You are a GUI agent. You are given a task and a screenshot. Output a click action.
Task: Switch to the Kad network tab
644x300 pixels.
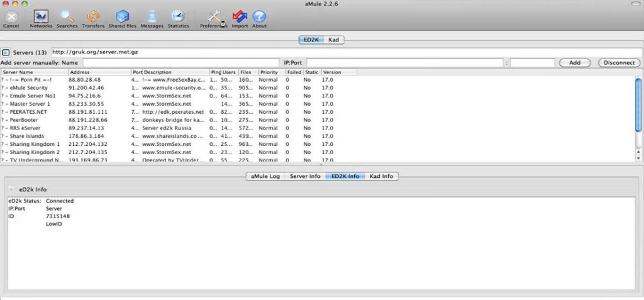[335, 40]
